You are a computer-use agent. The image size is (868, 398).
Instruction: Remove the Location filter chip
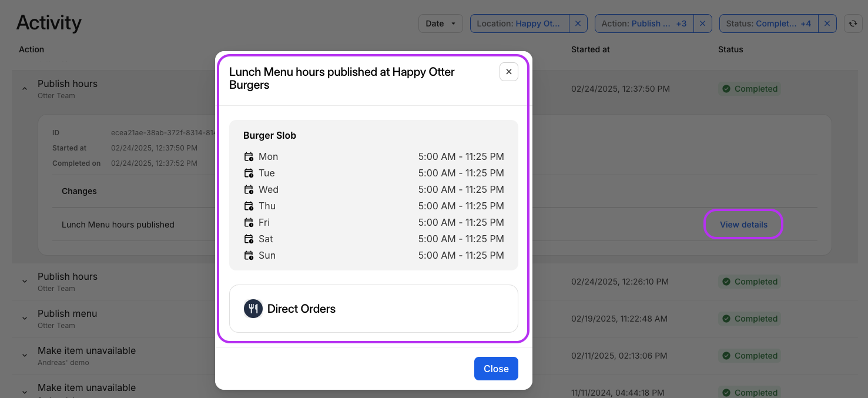click(x=578, y=24)
